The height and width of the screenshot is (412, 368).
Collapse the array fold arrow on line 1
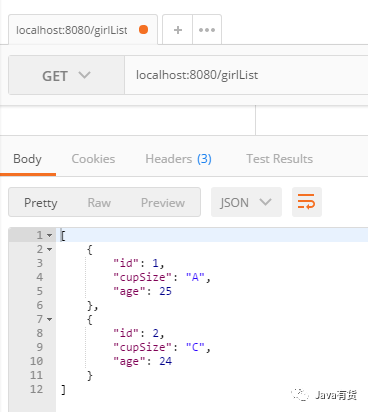coord(50,235)
